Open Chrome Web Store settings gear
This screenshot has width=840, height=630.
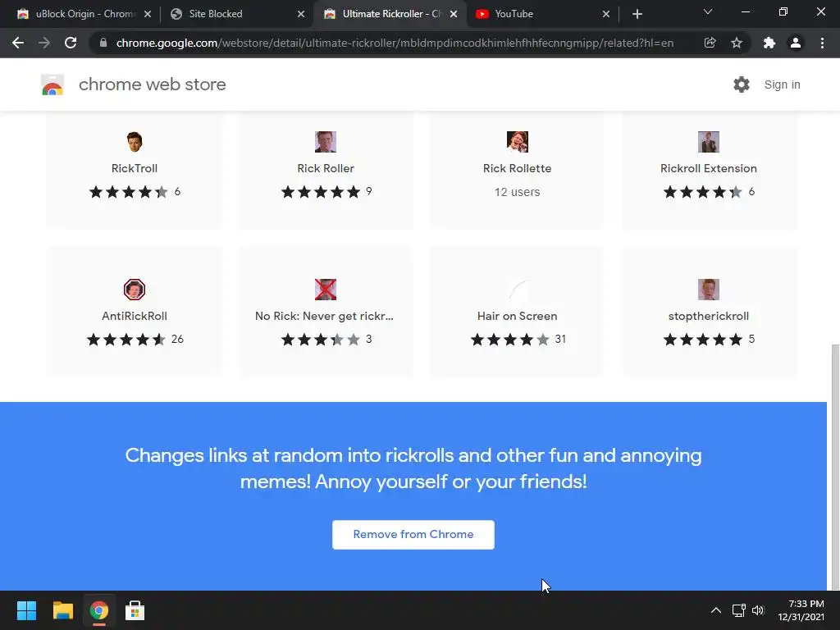coord(742,84)
